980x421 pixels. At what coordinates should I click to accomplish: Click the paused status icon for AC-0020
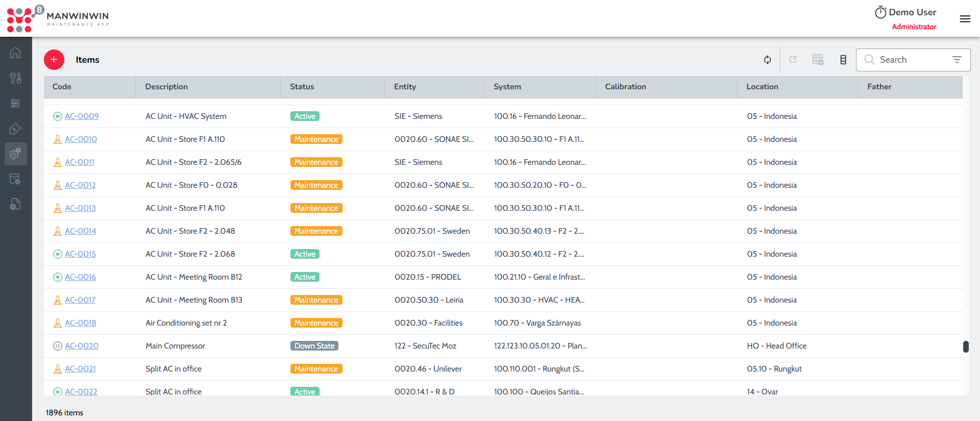(58, 346)
